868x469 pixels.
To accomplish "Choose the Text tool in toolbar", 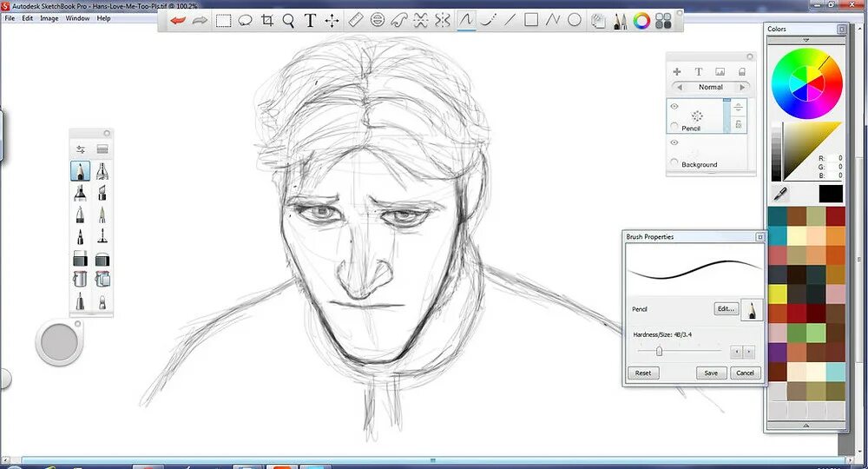I will click(310, 21).
